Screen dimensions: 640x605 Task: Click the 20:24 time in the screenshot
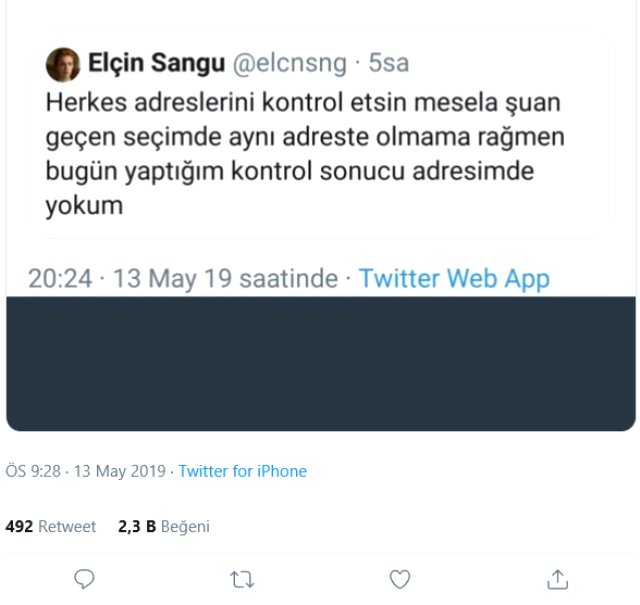click(60, 278)
